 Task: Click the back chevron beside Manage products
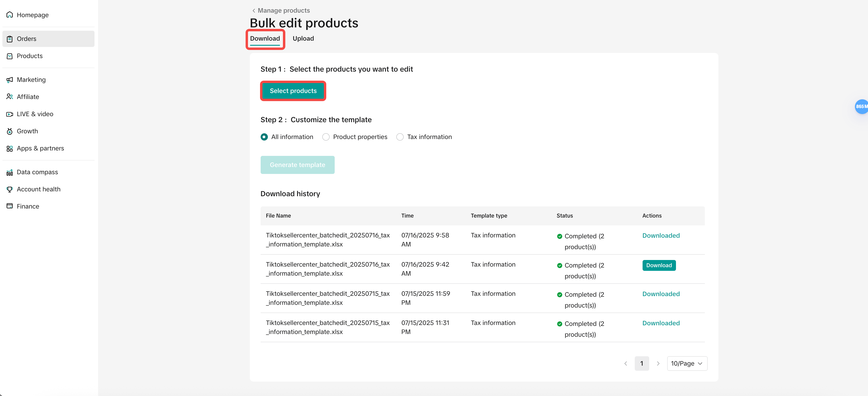pos(254,11)
